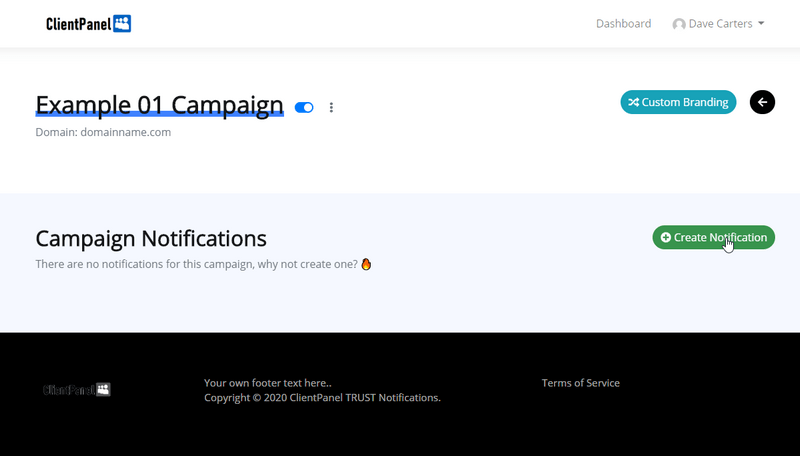Click the footer copyright text

coord(322,398)
